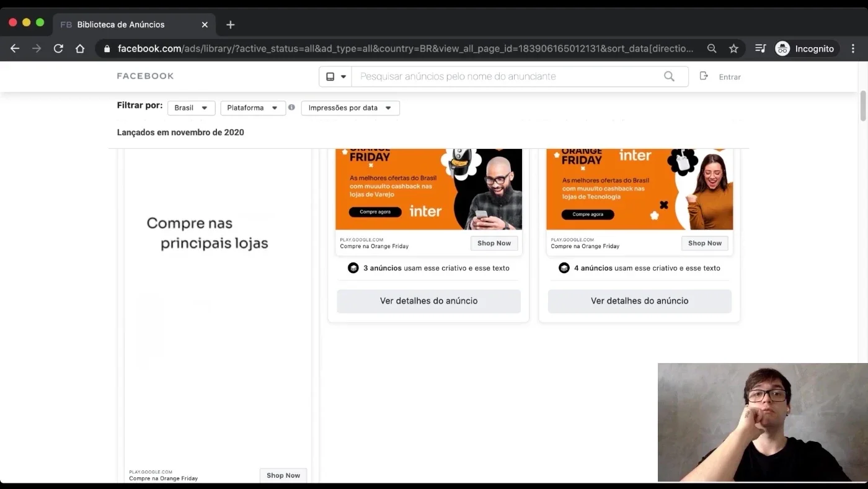Click Shop Now on the Tecnologia ad
This screenshot has width=868, height=489.
tap(705, 243)
